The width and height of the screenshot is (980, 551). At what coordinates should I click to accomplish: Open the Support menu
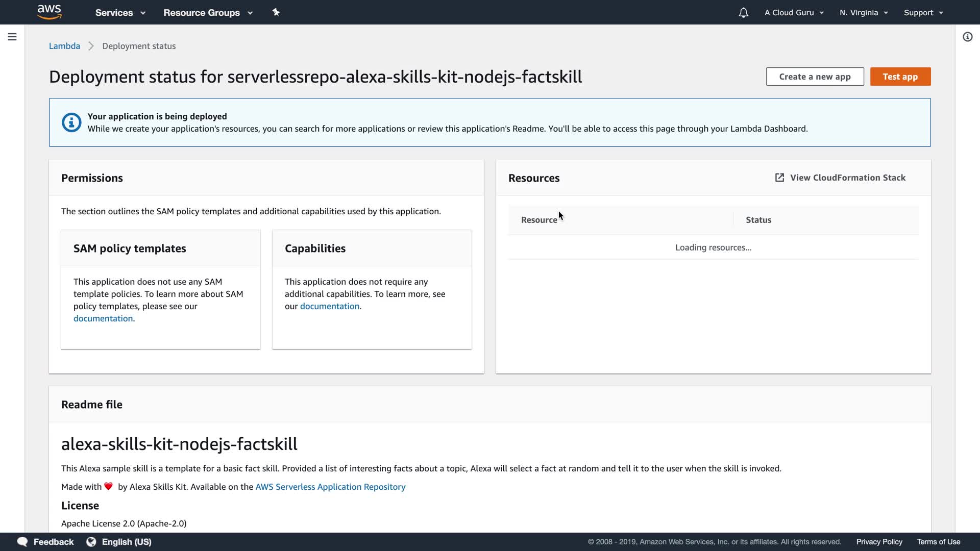(x=923, y=13)
